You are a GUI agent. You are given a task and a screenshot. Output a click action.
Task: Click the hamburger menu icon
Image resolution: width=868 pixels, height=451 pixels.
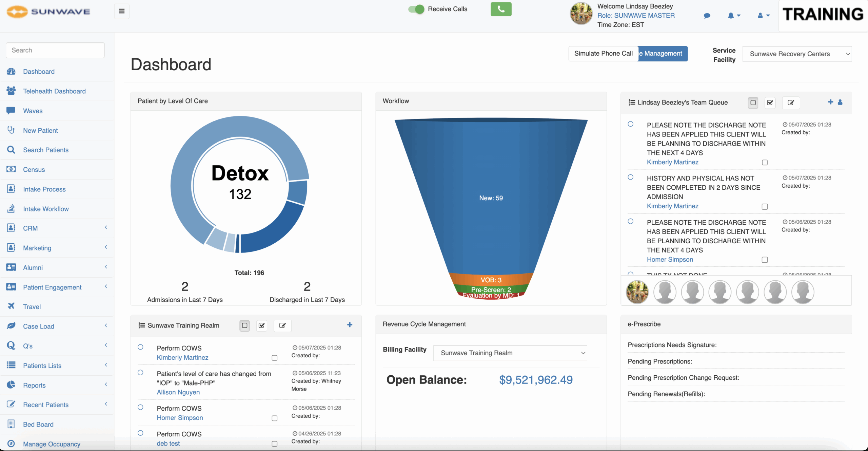coord(122,11)
